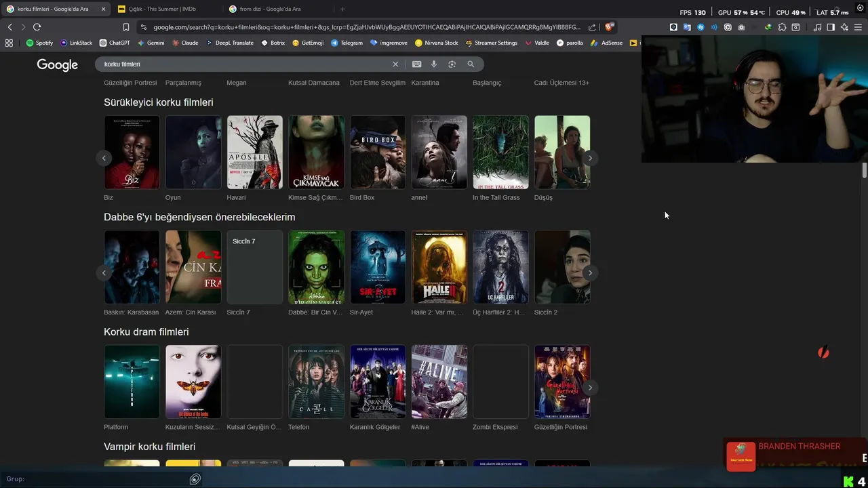Open the Sir-Ayet movie poster

378,267
